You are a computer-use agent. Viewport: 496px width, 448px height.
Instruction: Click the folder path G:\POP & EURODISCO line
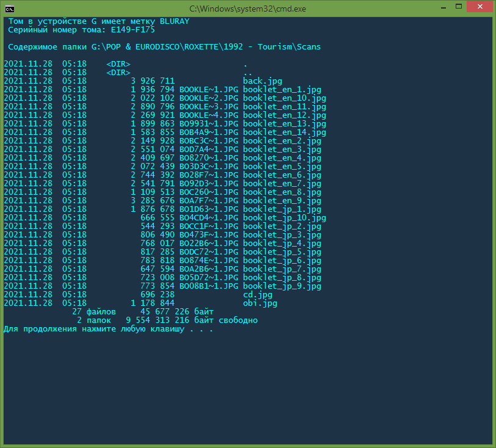(x=164, y=47)
